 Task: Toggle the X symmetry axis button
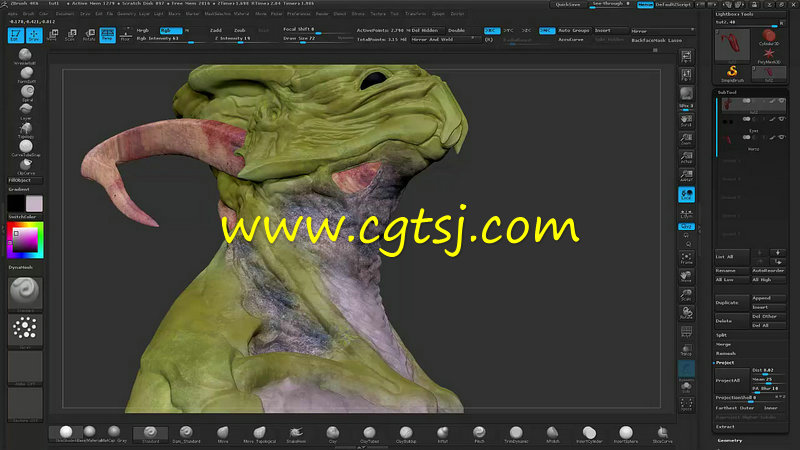tap(492, 31)
